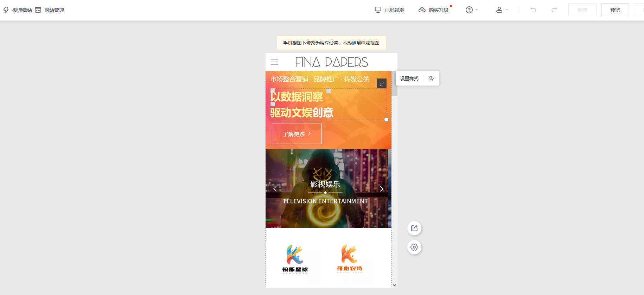Viewport: 644px width, 295px height.
Task: Switch to 电脑视图 desktop view
Action: 390,10
